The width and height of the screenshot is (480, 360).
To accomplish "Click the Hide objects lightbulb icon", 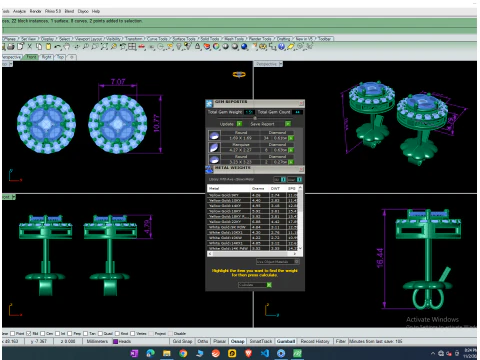I will click(179, 47).
